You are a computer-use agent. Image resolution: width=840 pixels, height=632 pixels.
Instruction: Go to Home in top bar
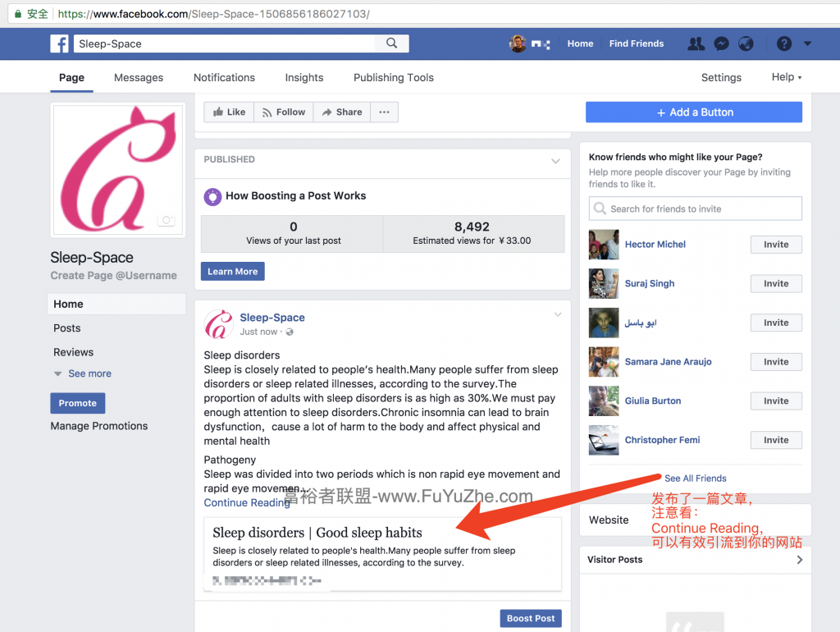[x=580, y=44]
